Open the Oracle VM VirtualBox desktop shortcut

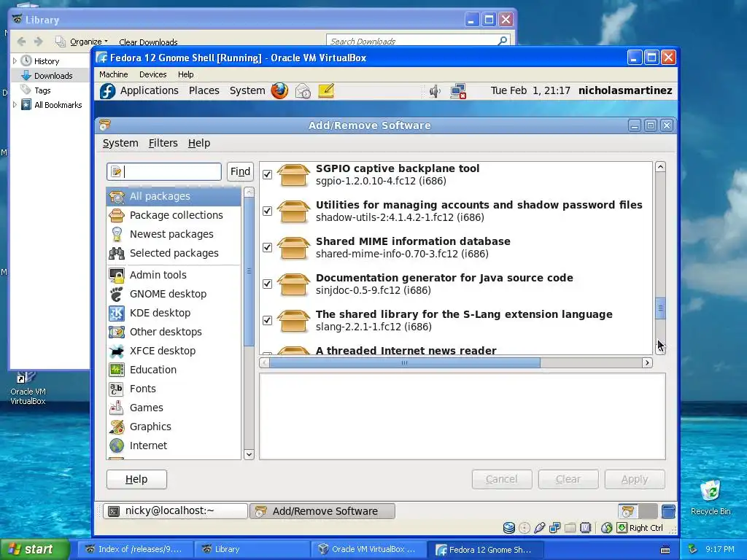[28, 389]
